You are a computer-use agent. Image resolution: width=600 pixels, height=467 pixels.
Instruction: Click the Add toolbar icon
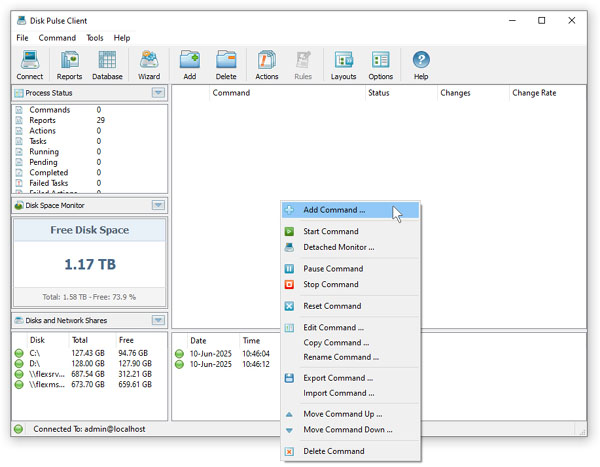point(190,65)
